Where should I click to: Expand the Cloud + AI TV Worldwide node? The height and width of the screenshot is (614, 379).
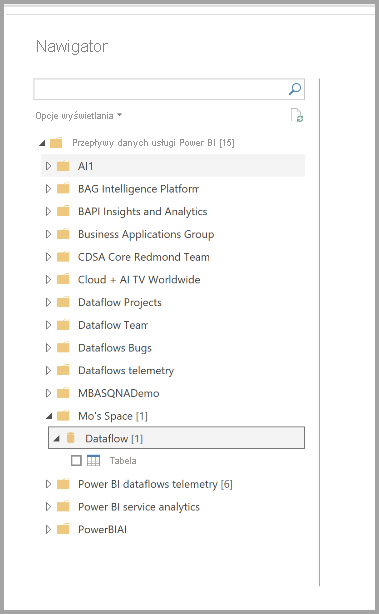click(48, 280)
